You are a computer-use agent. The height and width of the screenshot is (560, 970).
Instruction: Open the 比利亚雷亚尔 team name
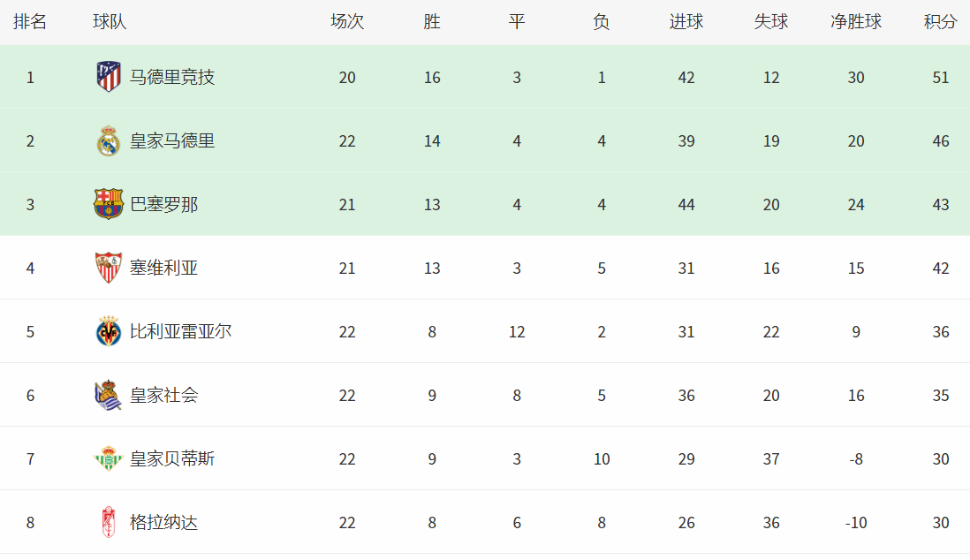(180, 331)
